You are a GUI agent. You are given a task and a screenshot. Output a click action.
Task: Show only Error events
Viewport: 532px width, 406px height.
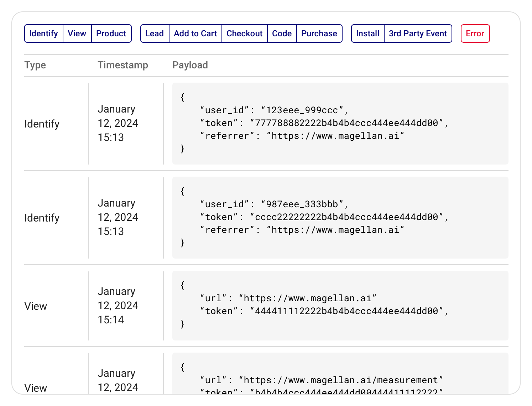click(x=475, y=33)
